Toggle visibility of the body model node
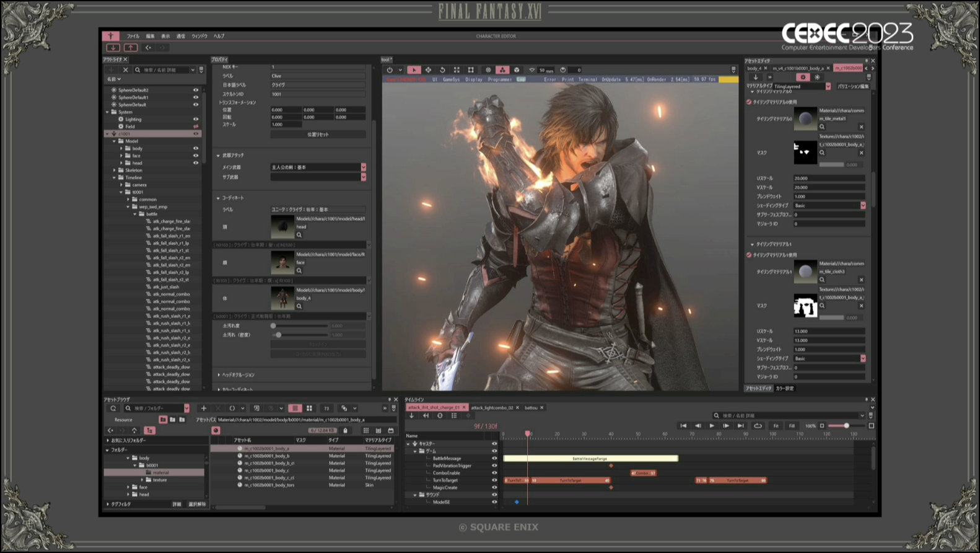 click(x=196, y=148)
